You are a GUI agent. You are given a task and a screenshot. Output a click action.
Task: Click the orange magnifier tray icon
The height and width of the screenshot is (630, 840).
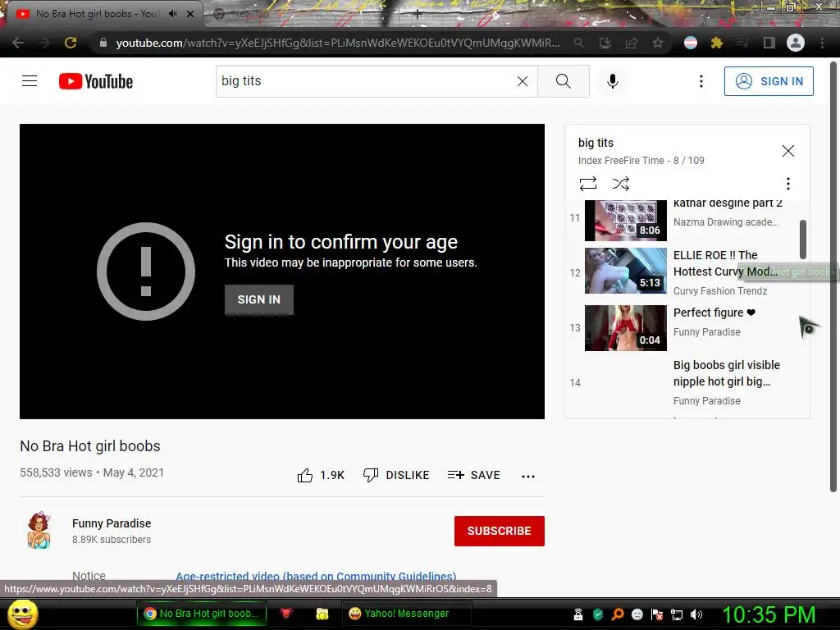(618, 614)
